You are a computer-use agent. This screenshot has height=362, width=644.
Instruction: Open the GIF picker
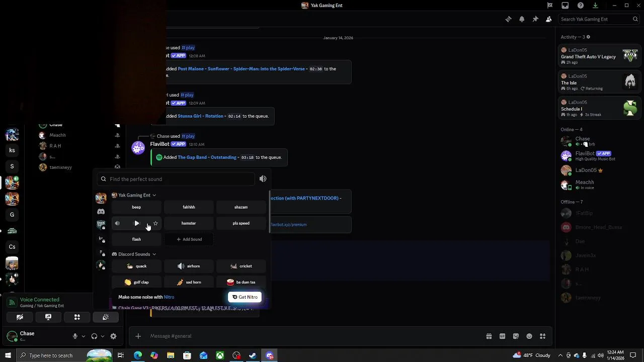tap(502, 336)
